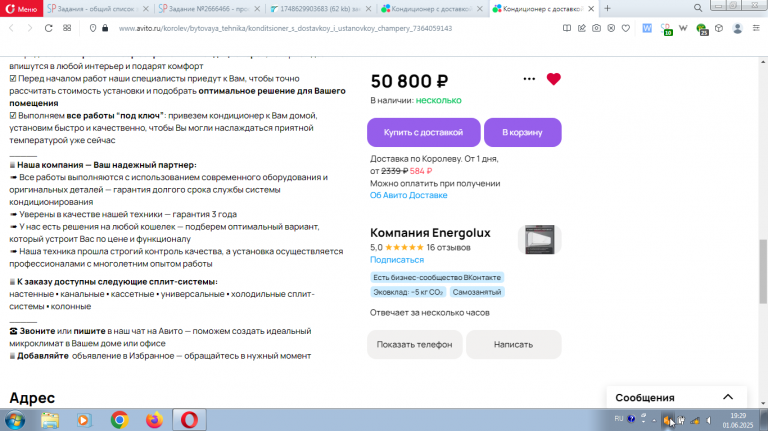Switch the RU input language indicator
Viewport: 768px width, 431px height.
click(x=619, y=419)
